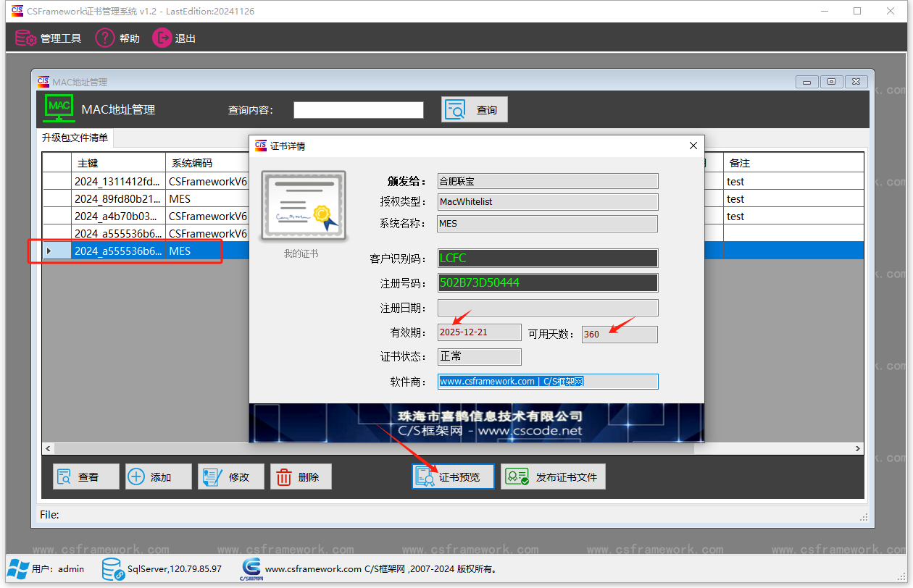The image size is (913, 588).
Task: Click the 我的证书 certificate image
Action: coord(304,206)
